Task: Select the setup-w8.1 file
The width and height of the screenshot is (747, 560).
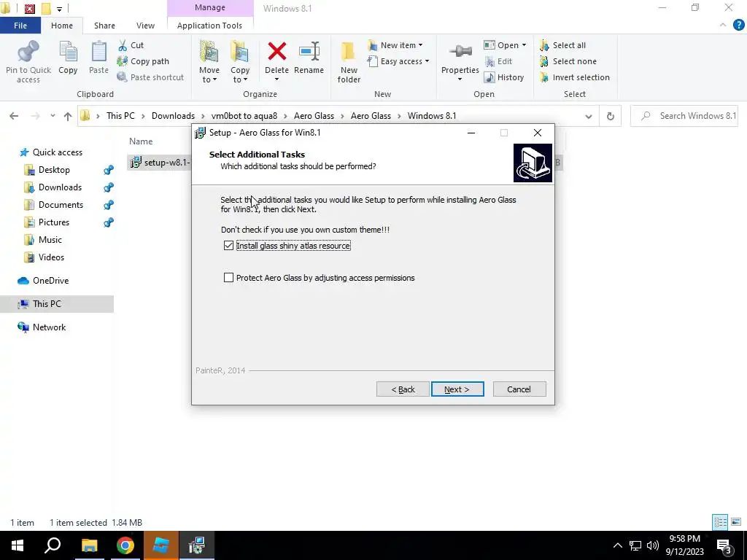Action: point(160,163)
